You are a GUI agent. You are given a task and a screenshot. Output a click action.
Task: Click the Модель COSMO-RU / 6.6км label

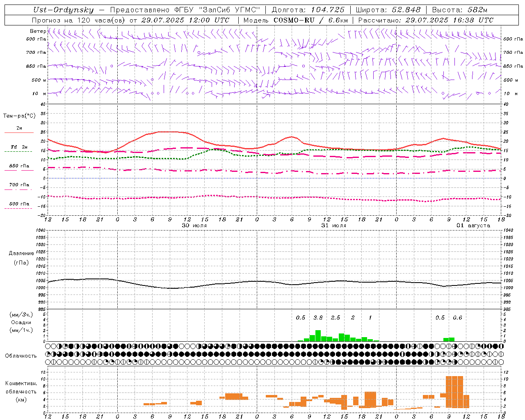coord(296,20)
